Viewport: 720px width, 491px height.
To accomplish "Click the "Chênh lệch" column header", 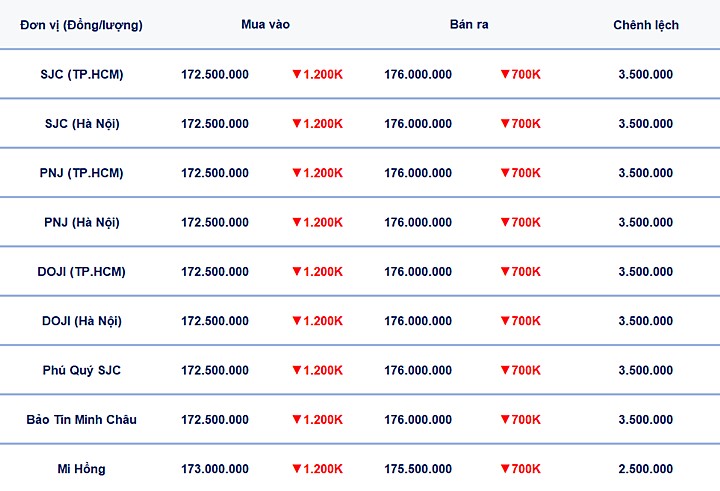I will [646, 24].
